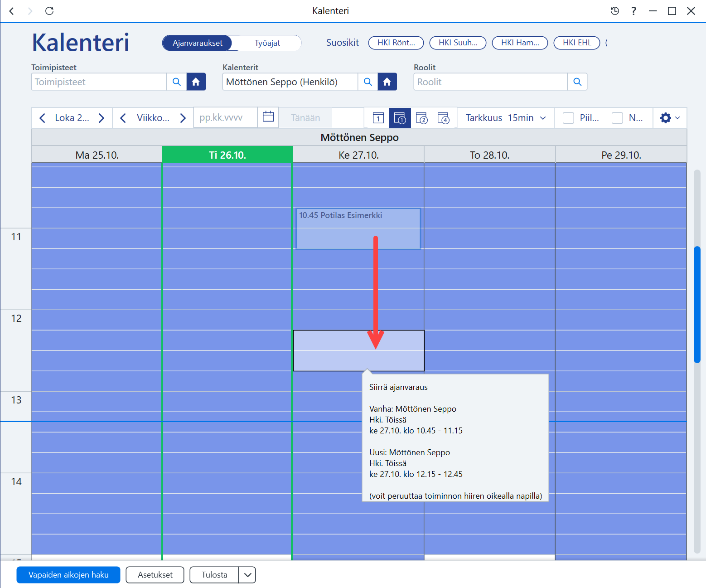Click the Toimipisteet search magnifier icon
This screenshot has width=706, height=588.
click(x=177, y=82)
